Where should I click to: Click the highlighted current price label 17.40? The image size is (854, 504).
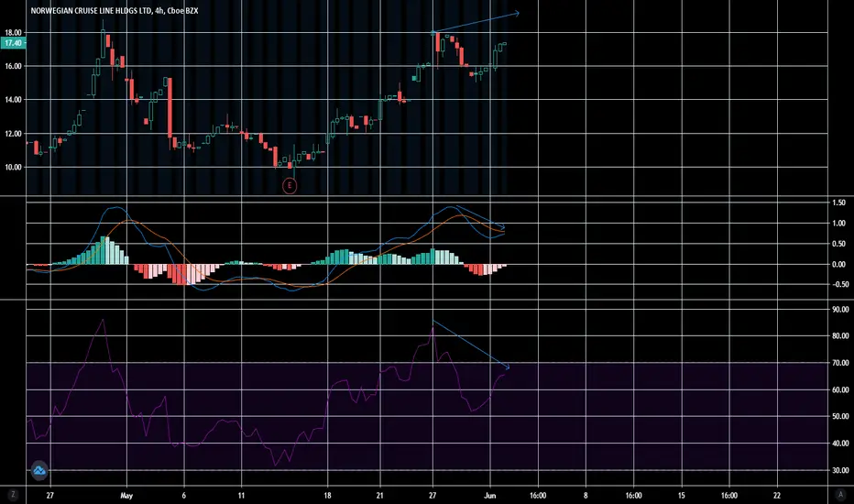point(13,43)
